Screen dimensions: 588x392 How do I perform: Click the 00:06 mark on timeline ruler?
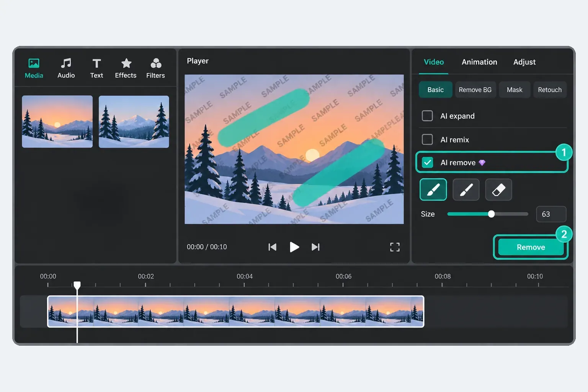click(x=343, y=276)
